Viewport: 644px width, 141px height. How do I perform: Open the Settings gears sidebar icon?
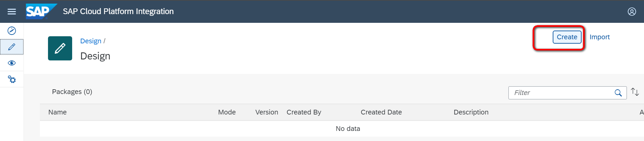coord(12,79)
